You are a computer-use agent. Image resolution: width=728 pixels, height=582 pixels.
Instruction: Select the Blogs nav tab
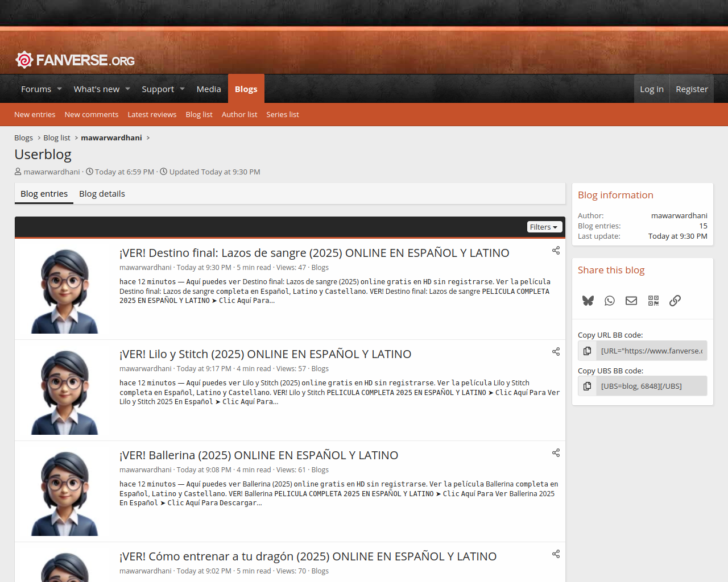pyautogui.click(x=246, y=89)
